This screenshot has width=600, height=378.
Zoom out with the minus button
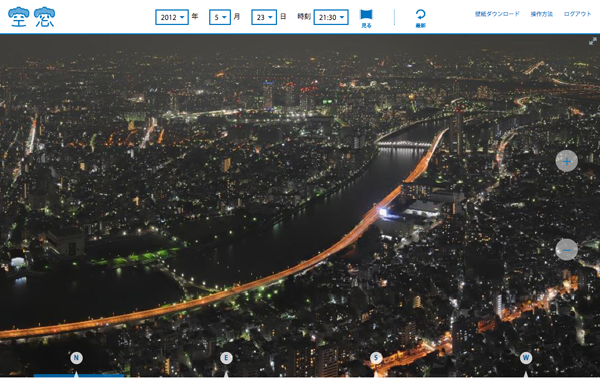[x=567, y=250]
